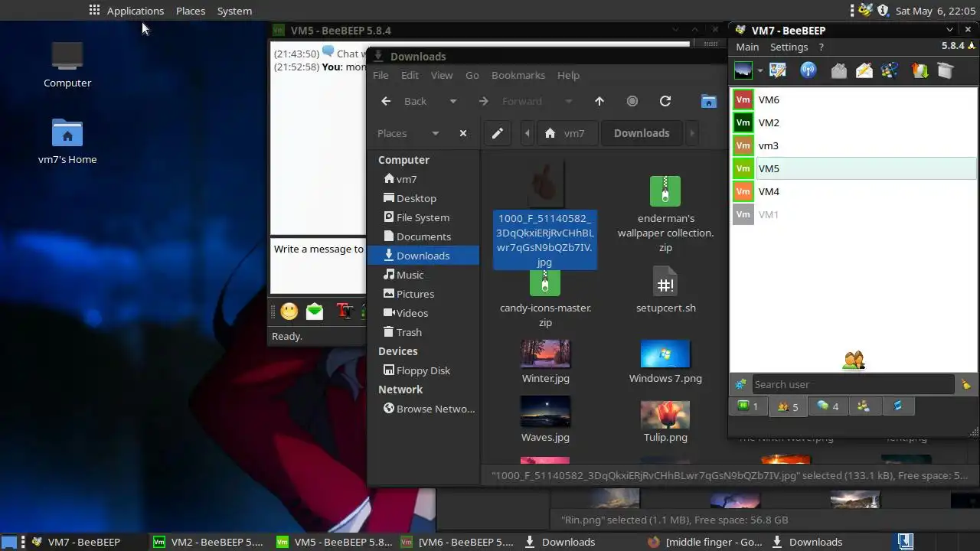The height and width of the screenshot is (551, 980).
Task: Click the gear icon left of Search user
Action: [740, 384]
